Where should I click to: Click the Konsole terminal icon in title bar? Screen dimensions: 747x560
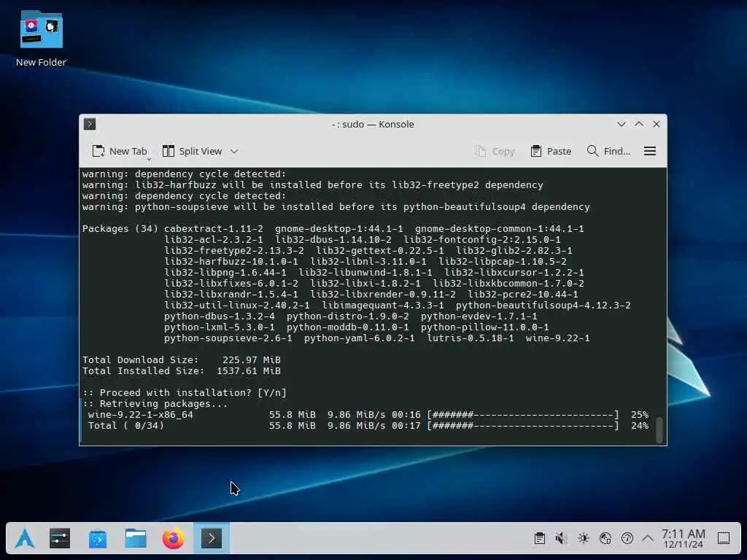90,124
